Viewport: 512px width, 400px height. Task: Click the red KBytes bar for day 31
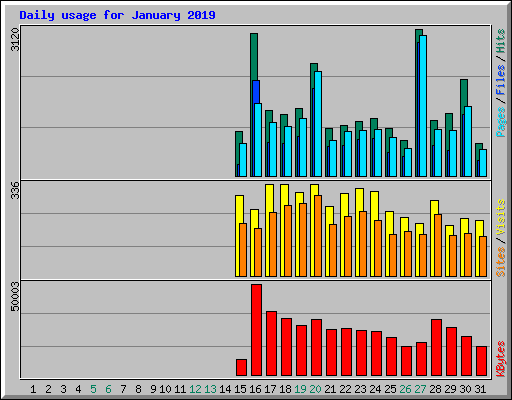click(481, 361)
